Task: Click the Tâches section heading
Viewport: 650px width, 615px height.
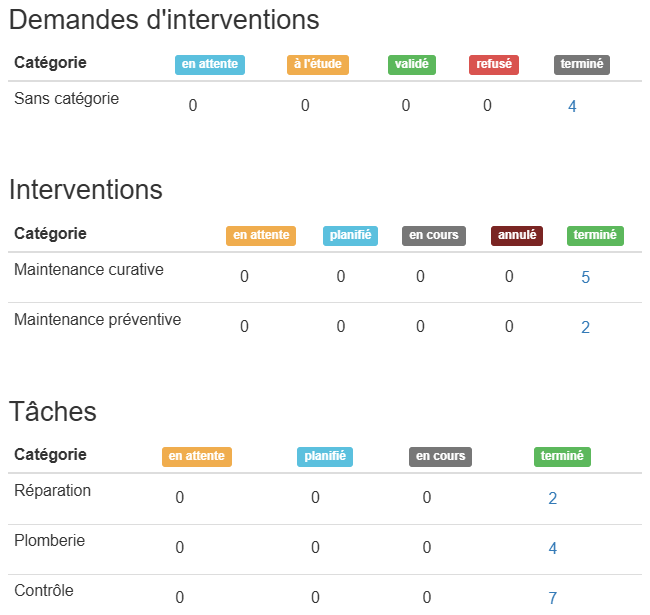Action: pos(53,411)
